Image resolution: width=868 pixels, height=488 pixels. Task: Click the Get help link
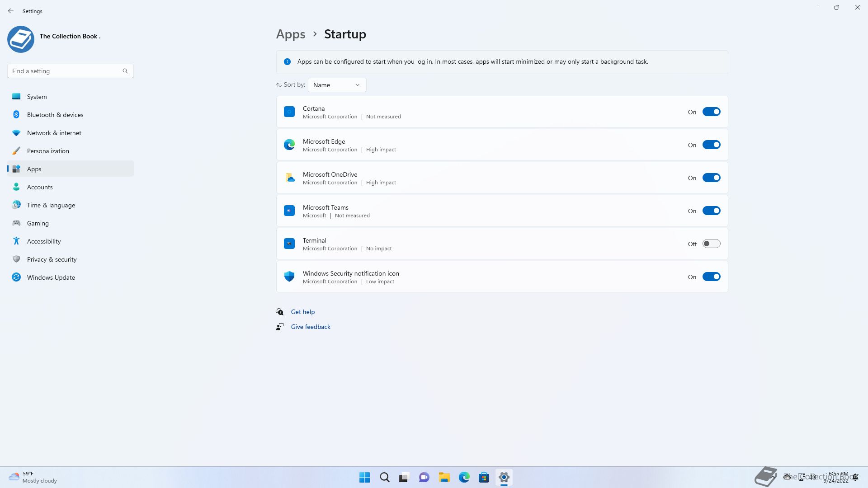click(x=303, y=312)
